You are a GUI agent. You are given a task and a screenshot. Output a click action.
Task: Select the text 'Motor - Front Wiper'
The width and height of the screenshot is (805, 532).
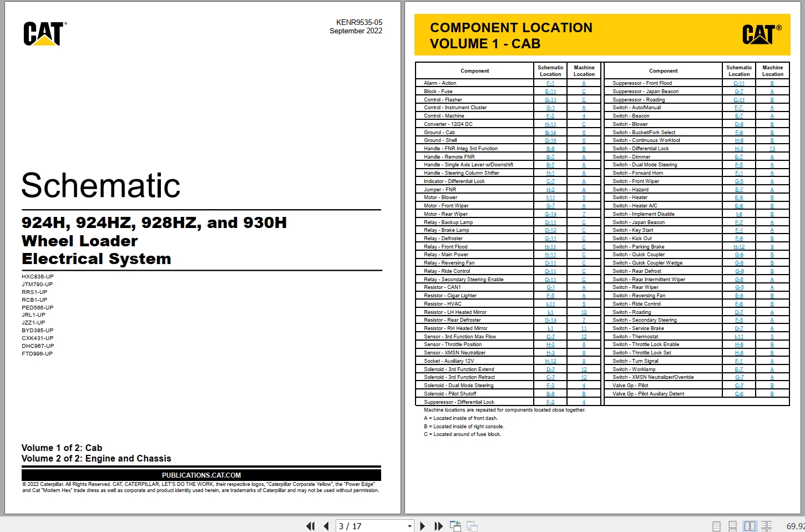click(x=446, y=206)
